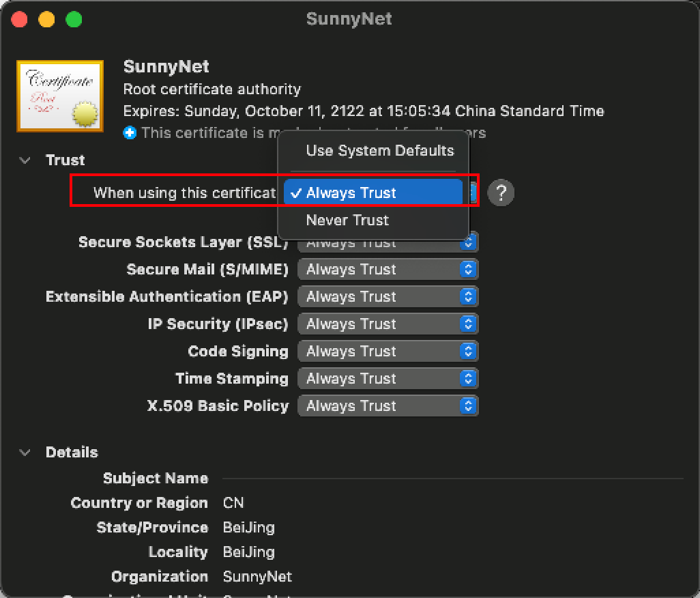Click the SunnyNet root certificate icon
This screenshot has width=700, height=598.
point(60,96)
